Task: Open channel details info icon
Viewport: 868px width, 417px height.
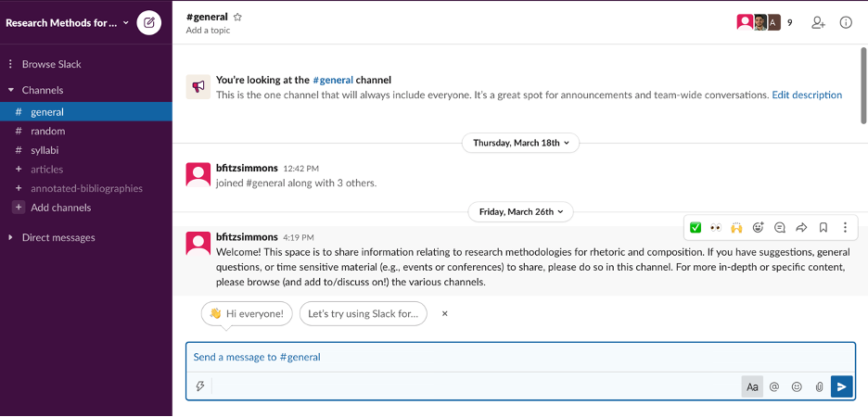Action: click(x=846, y=22)
